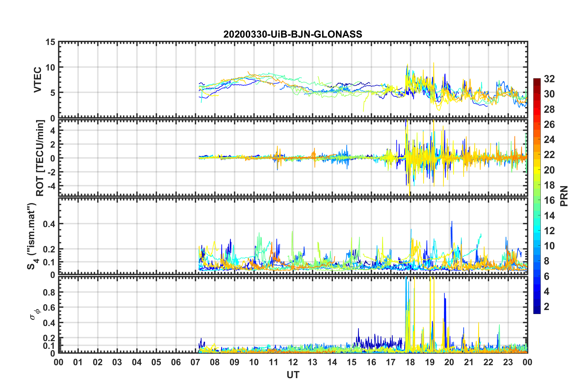Click the yellow band of the PRN colorbar
The height and width of the screenshot is (392, 586).
(537, 170)
